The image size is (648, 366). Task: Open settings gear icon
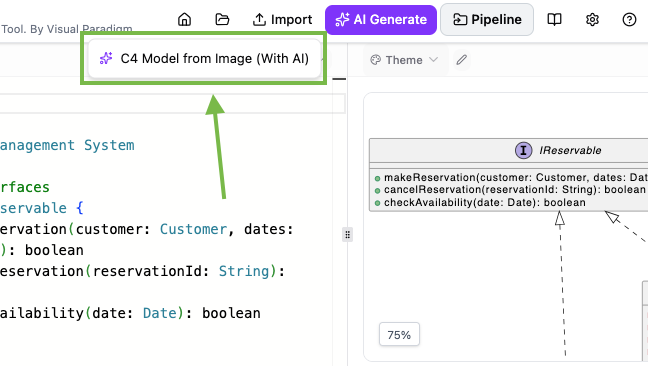click(592, 19)
